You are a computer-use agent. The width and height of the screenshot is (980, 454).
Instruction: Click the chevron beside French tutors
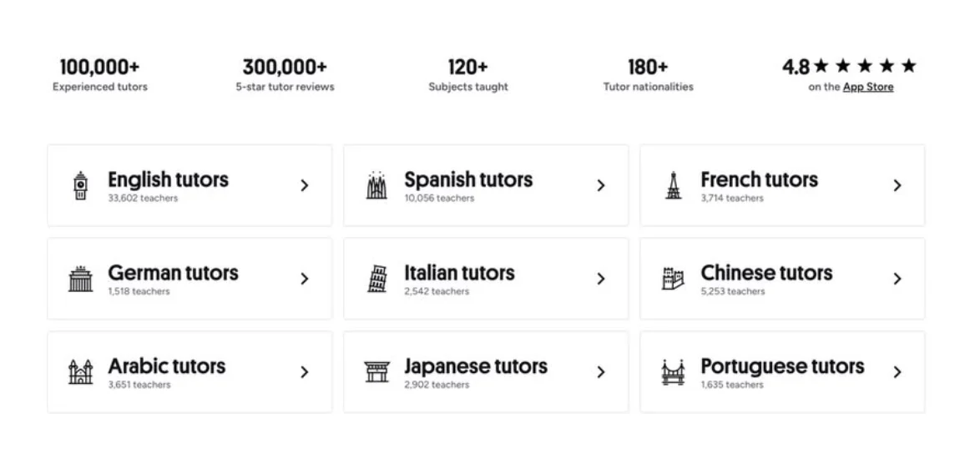click(897, 185)
